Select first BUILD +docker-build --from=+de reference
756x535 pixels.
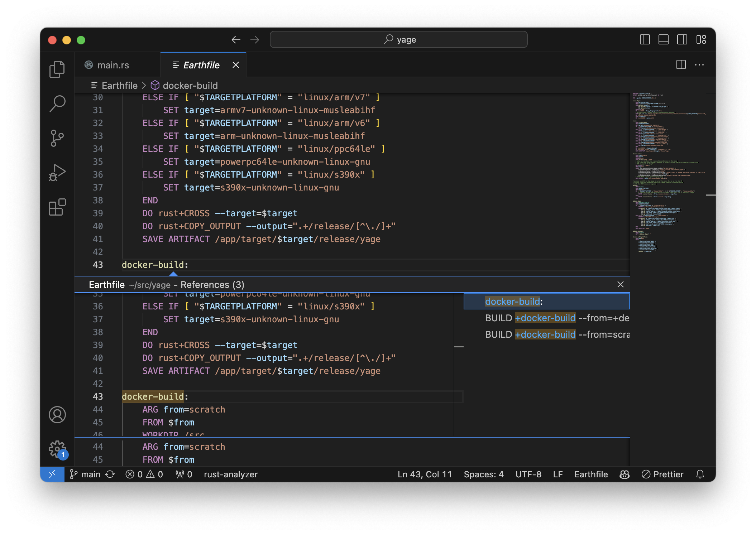(x=556, y=318)
